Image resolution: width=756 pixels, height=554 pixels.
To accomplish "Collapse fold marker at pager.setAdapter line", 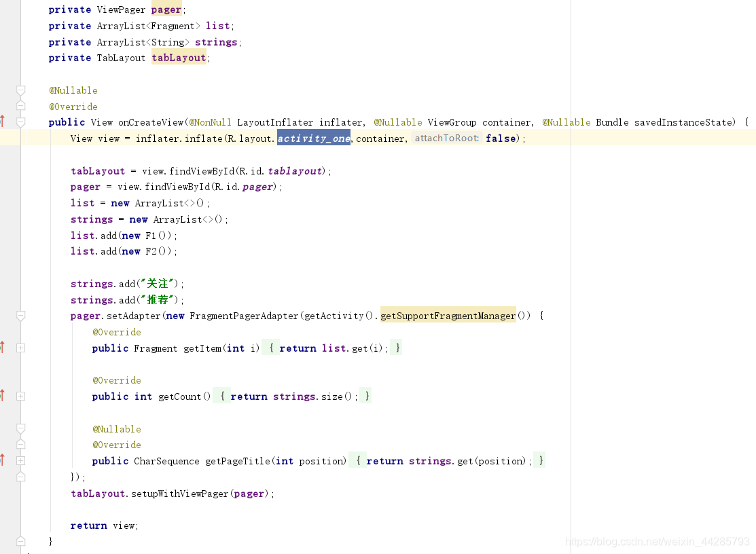I will coord(21,316).
